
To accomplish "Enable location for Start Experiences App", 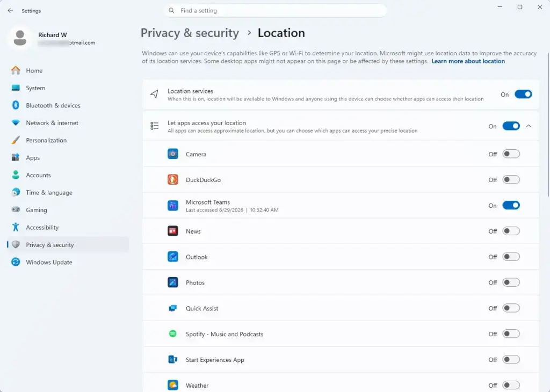I will (x=511, y=359).
